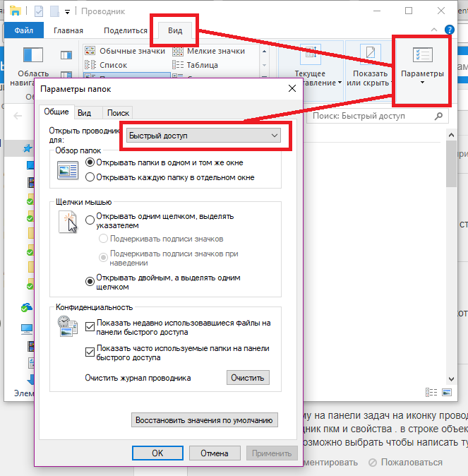Toggle Показать часто используемые папки checkbox
The image size is (468, 476).
(90, 352)
